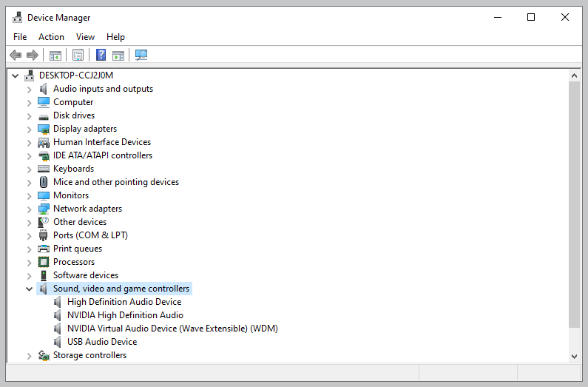Click the Display adapters icon
Viewport: 588px width, 387px height.
tap(44, 129)
